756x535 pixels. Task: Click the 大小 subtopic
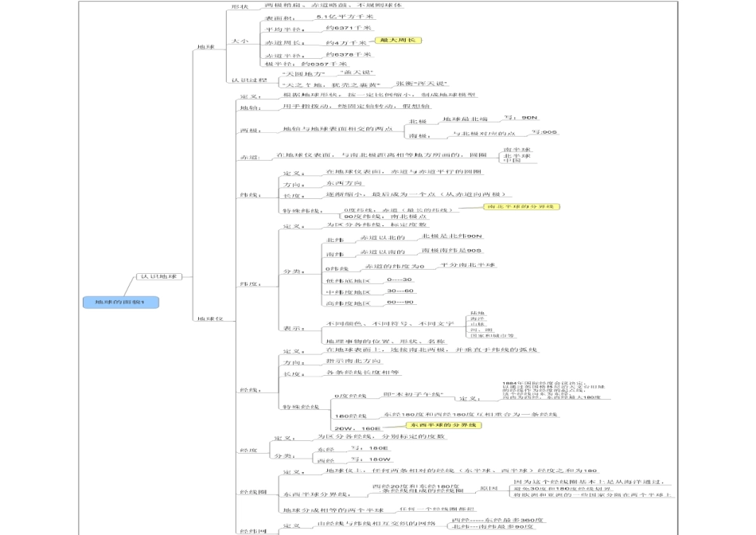click(240, 41)
